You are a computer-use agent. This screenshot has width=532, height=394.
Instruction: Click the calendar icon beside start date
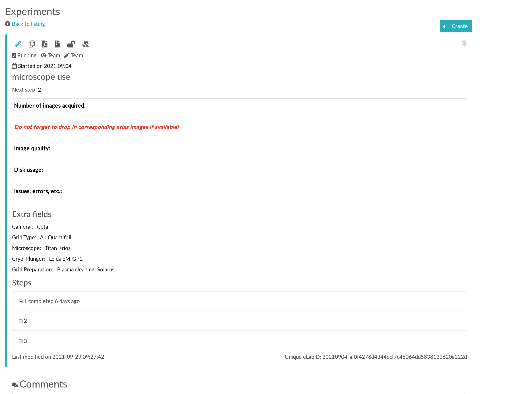[x=14, y=66]
